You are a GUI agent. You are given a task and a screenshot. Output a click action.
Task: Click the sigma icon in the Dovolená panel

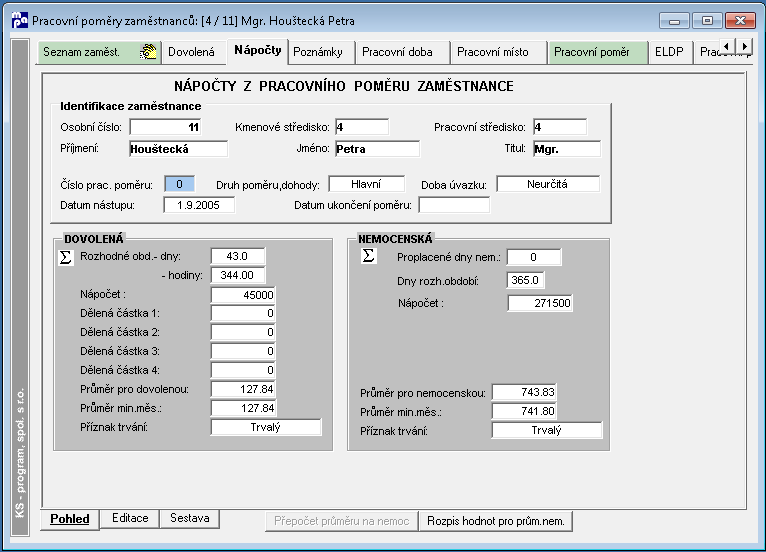65,257
